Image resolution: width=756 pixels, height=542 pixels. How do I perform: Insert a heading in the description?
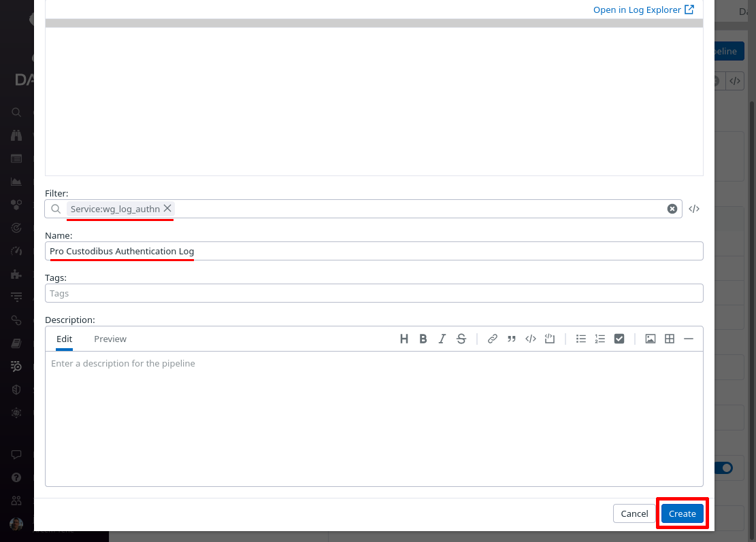(404, 339)
